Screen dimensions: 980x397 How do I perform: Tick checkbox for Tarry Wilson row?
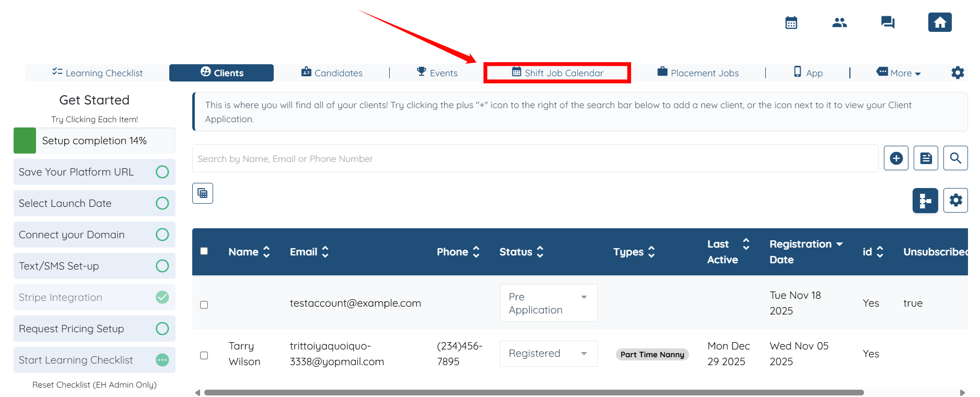coord(204,355)
